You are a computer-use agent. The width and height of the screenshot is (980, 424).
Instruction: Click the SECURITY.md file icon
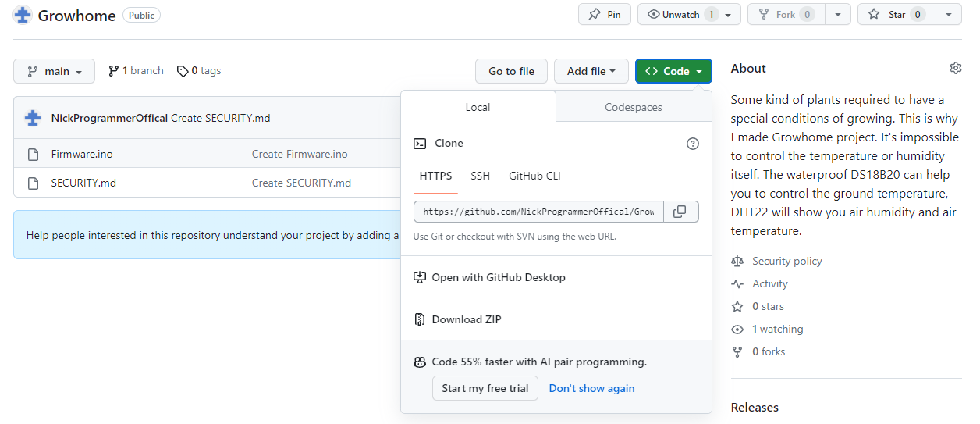33,183
